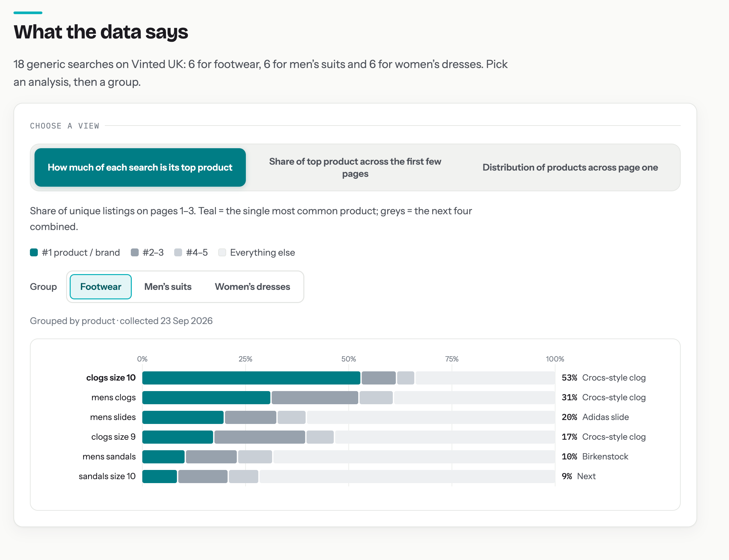Click the teal bar segment for mens sandals
This screenshot has width=729, height=560.
coord(163,456)
